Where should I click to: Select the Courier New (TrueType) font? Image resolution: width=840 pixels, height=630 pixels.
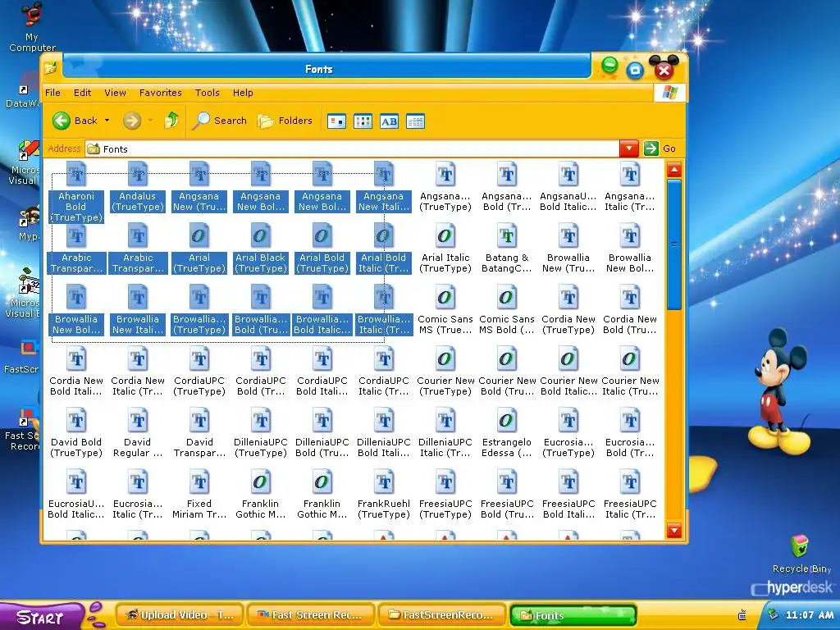[x=445, y=372]
